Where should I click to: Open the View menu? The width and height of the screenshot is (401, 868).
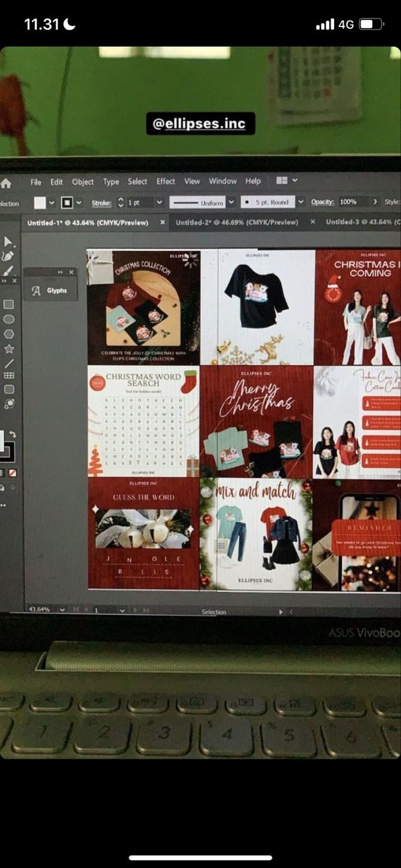pos(192,181)
